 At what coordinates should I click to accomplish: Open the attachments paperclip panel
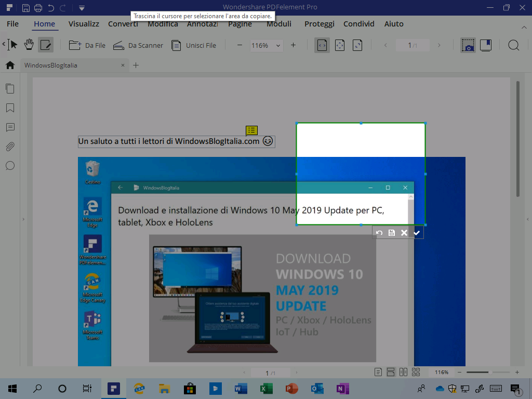click(x=10, y=147)
